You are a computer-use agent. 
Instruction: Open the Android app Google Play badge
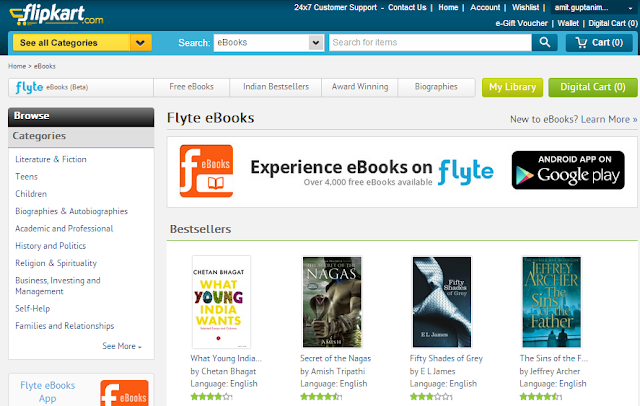point(568,170)
